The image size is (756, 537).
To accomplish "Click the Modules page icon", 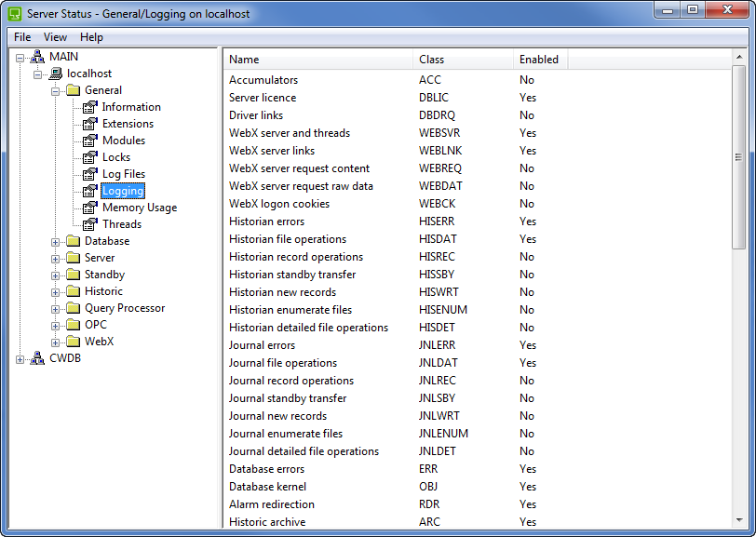I will (x=90, y=141).
